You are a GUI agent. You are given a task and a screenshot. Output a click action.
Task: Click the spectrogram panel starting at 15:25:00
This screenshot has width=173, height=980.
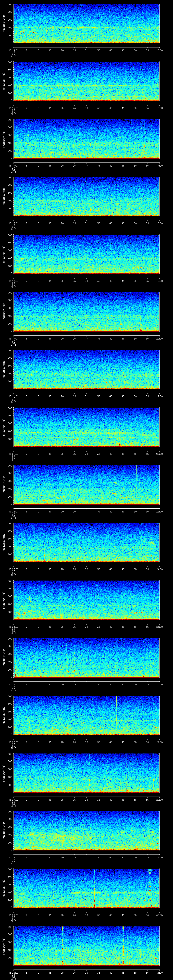click(87, 657)
